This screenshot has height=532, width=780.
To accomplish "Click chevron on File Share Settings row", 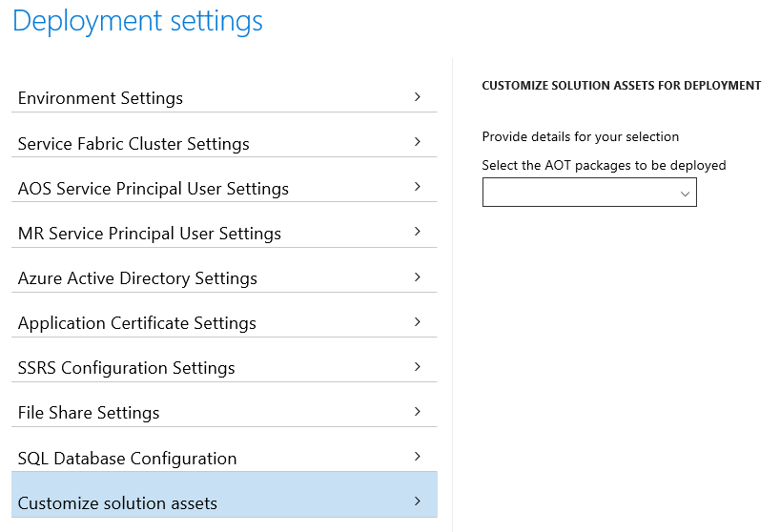I will click(418, 411).
